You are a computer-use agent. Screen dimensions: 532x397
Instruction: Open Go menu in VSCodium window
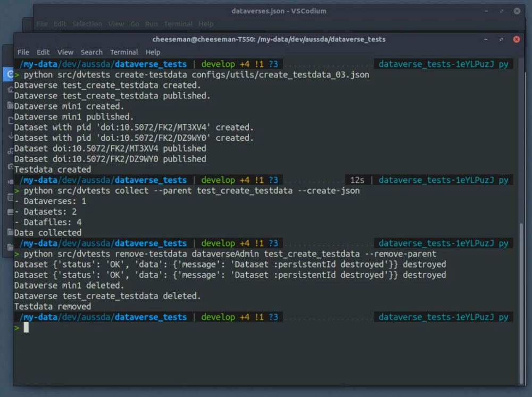[135, 24]
